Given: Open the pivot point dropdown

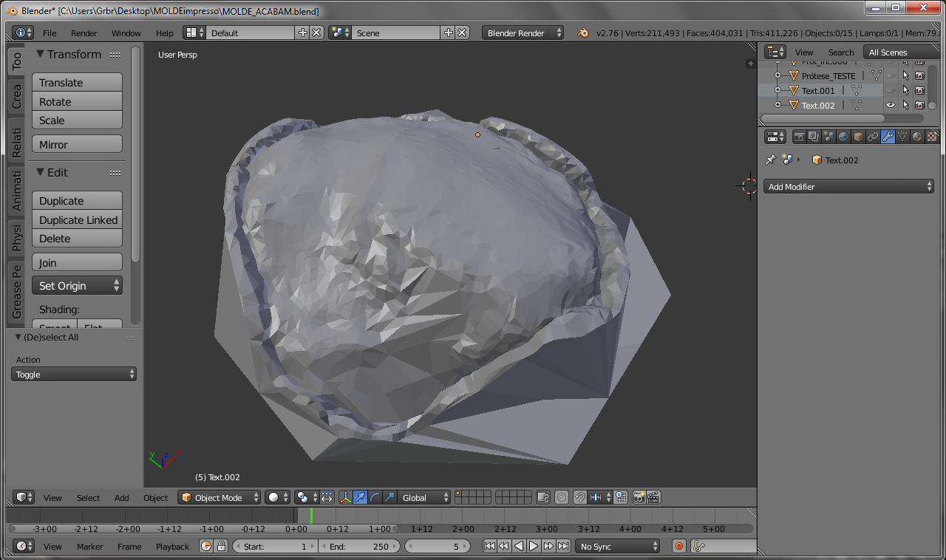Looking at the screenshot, I should 306,497.
